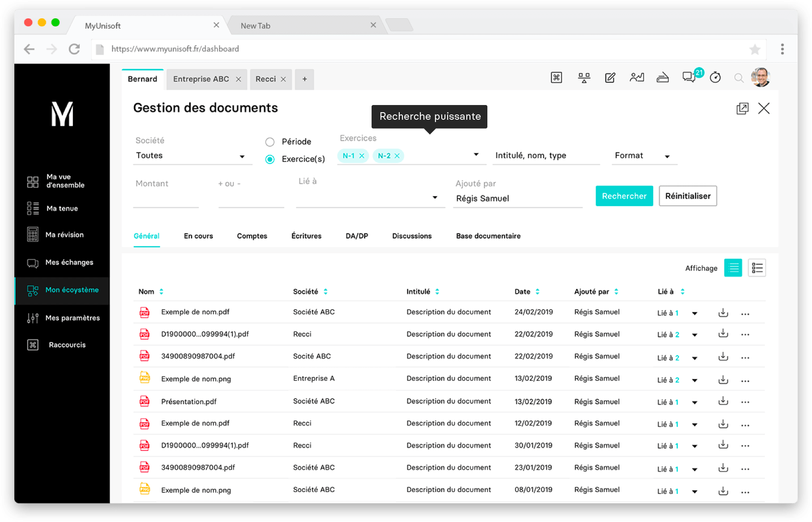Switch to the DA/DP tab
This screenshot has width=812, height=522.
tap(357, 236)
